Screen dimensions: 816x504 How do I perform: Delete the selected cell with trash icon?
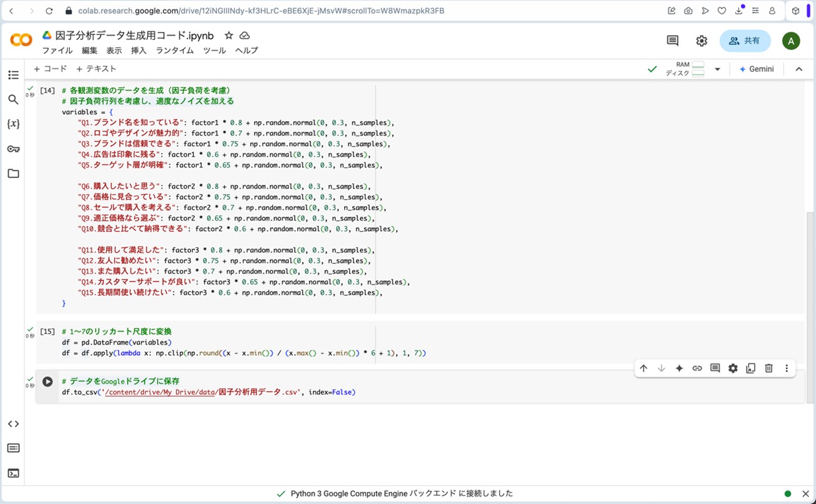point(769,369)
